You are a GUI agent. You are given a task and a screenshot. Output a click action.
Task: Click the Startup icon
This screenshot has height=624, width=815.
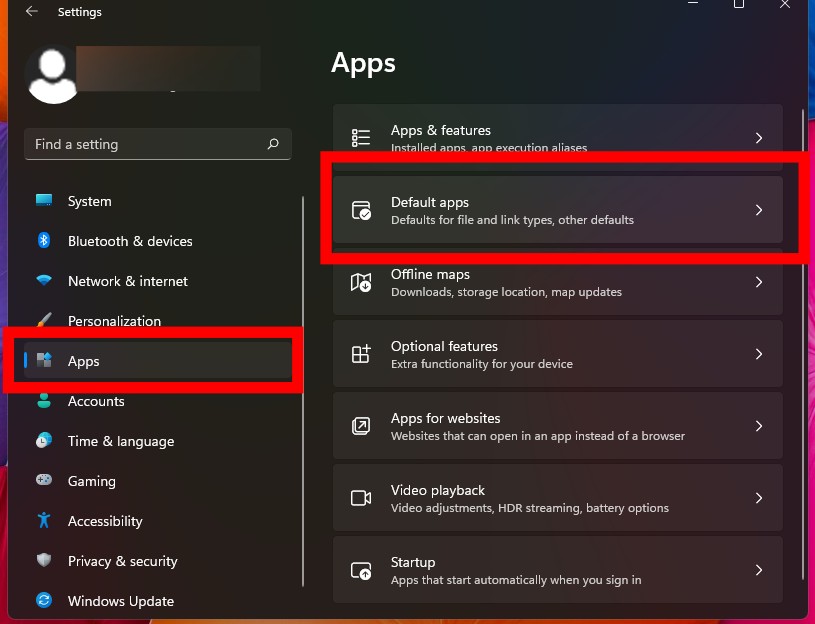pyautogui.click(x=361, y=570)
